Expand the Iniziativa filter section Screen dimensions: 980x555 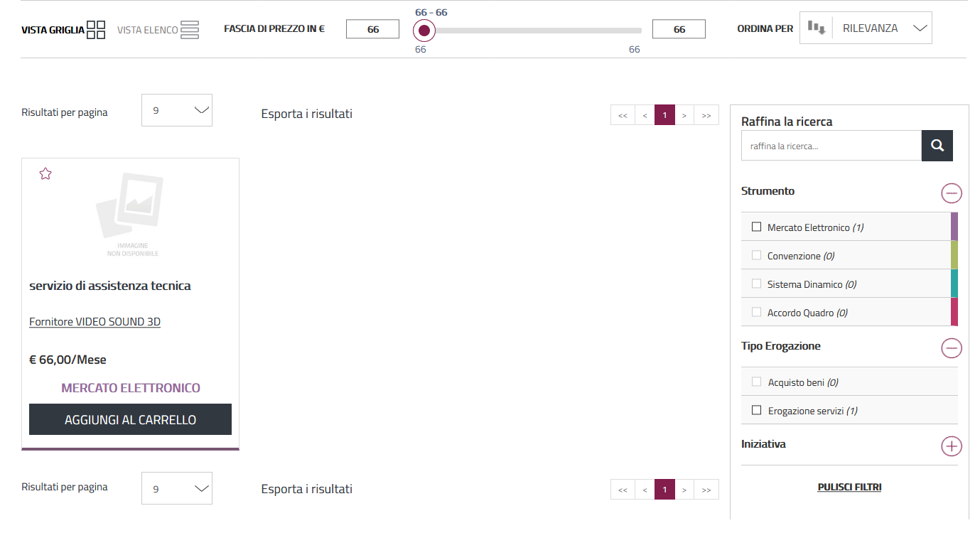[x=951, y=446]
